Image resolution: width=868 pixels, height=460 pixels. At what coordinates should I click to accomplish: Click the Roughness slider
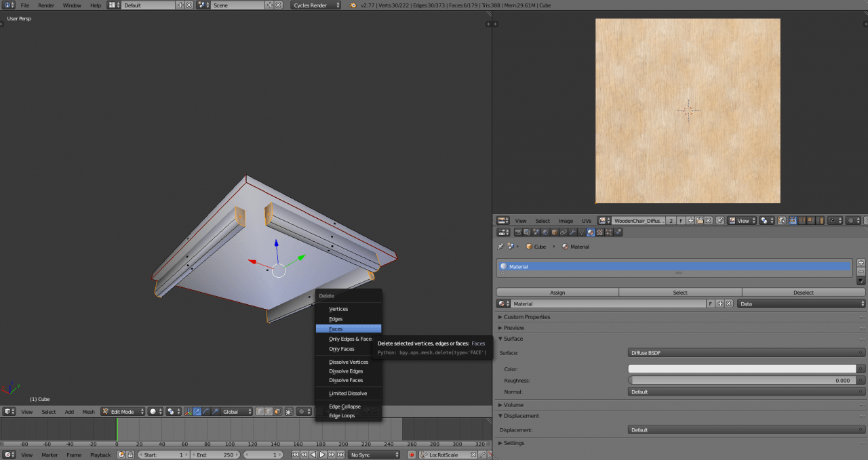742,381
